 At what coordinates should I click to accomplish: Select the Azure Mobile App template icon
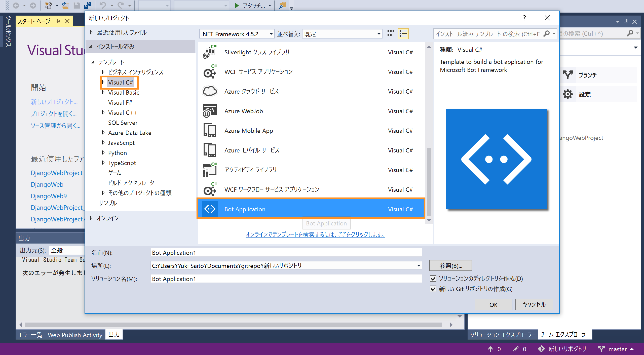(x=210, y=131)
